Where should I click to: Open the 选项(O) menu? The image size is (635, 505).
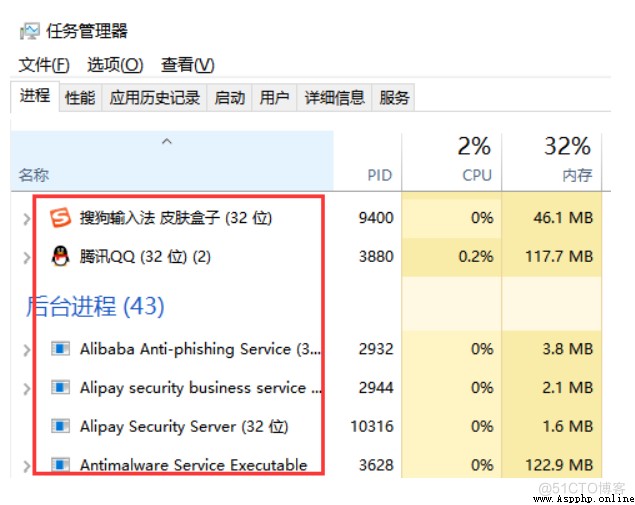tap(115, 65)
